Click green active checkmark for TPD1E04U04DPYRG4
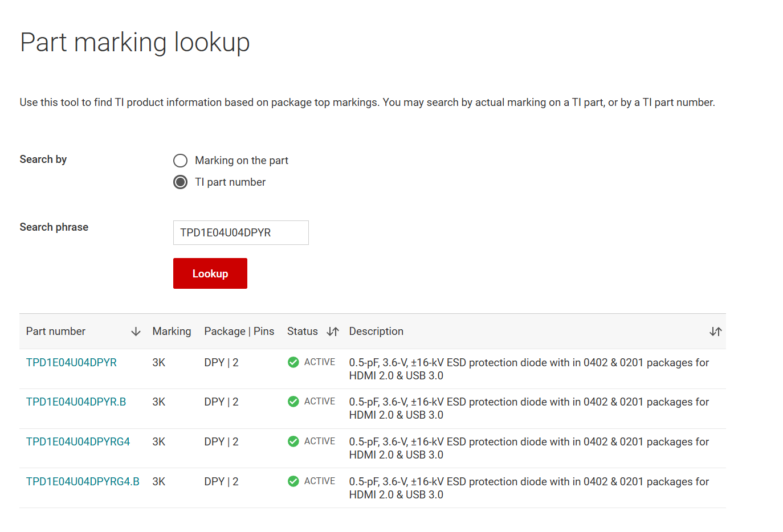The width and height of the screenshot is (783, 532). tap(293, 441)
